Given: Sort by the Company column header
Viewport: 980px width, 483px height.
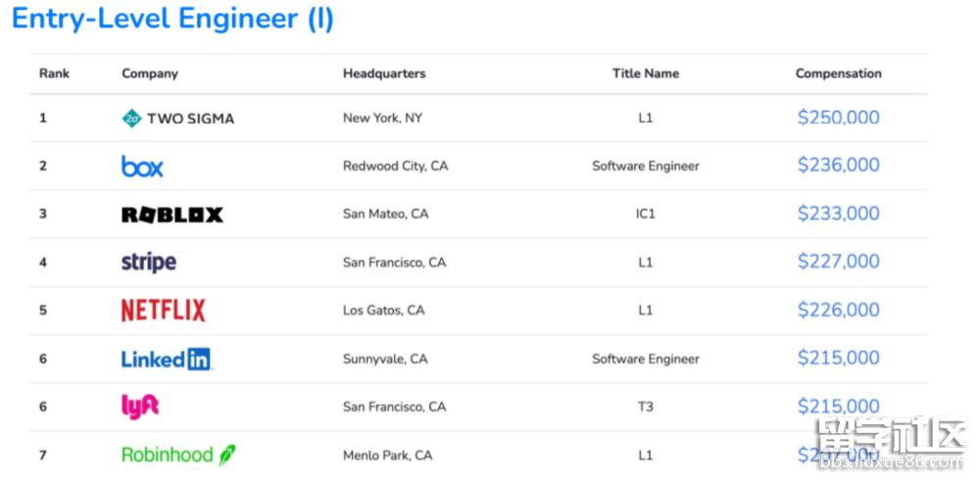Looking at the screenshot, I should [x=150, y=73].
